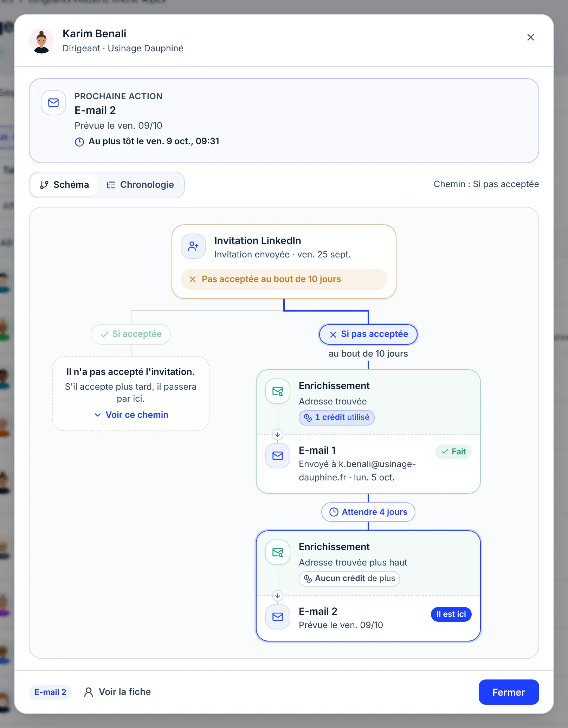Screen dimensions: 568x728
Task: Click the arrow connector above E-mail 2
Action: (278, 596)
